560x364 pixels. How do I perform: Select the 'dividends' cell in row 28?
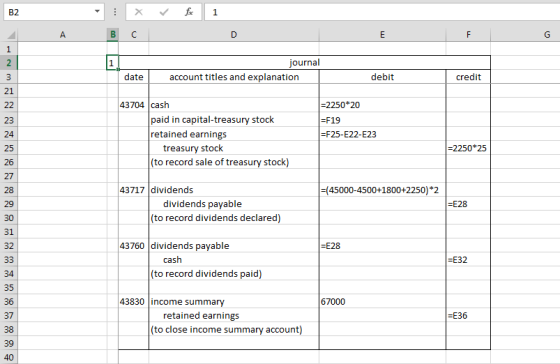234,190
